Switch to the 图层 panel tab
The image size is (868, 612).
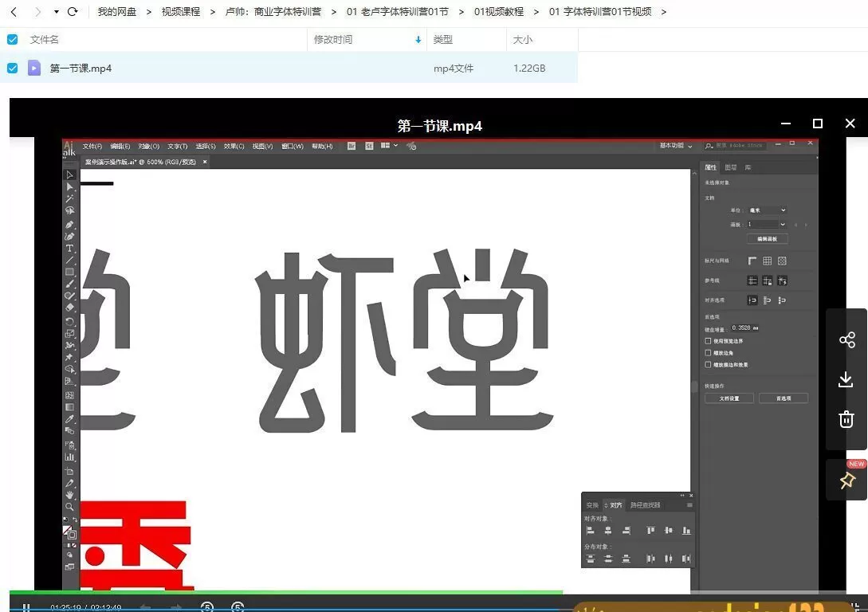[731, 167]
